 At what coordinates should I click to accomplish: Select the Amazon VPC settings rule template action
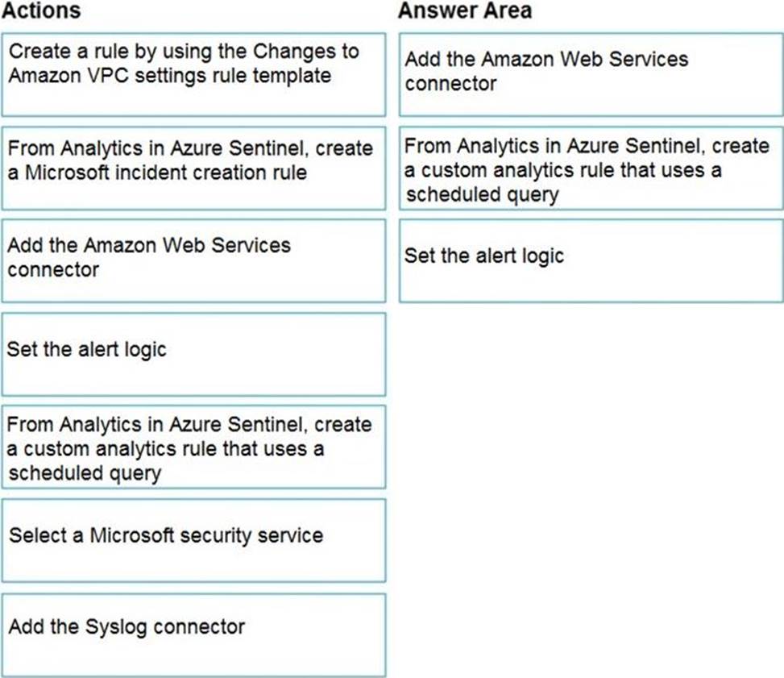193,74
